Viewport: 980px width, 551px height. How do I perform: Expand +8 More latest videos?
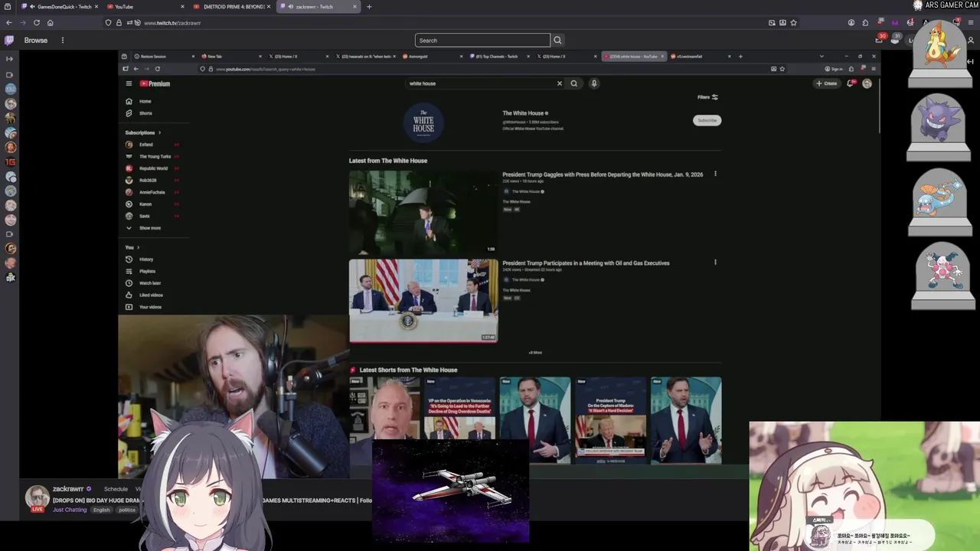point(535,353)
